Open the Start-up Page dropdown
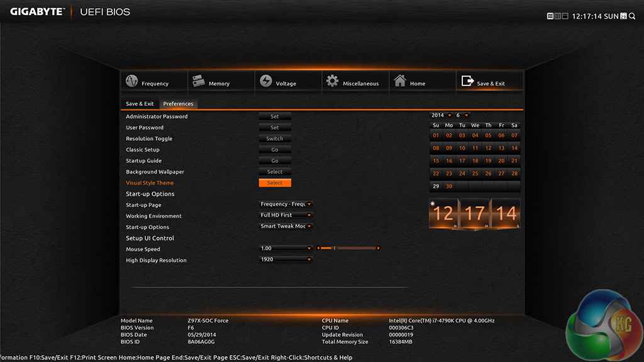This screenshot has width=644, height=362. [x=286, y=204]
